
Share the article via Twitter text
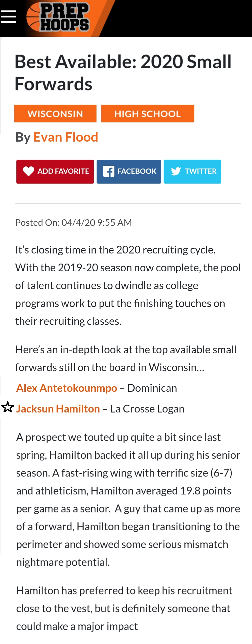(x=200, y=171)
